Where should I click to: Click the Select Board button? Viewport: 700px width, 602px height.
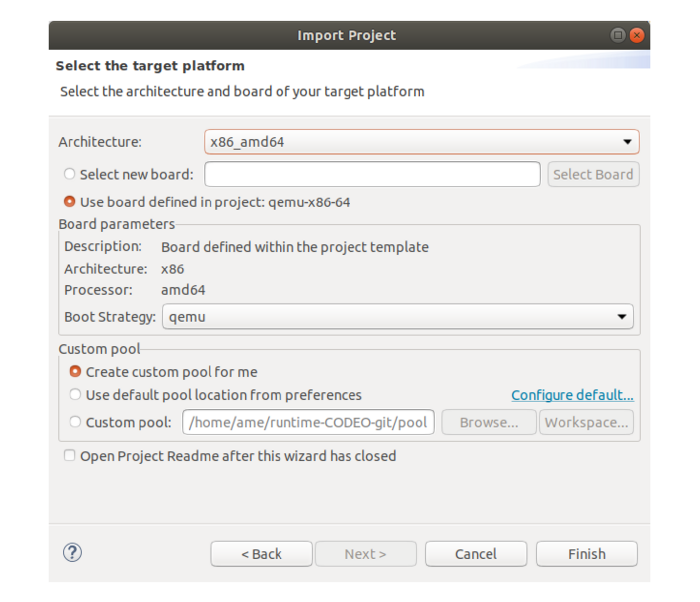[593, 174]
